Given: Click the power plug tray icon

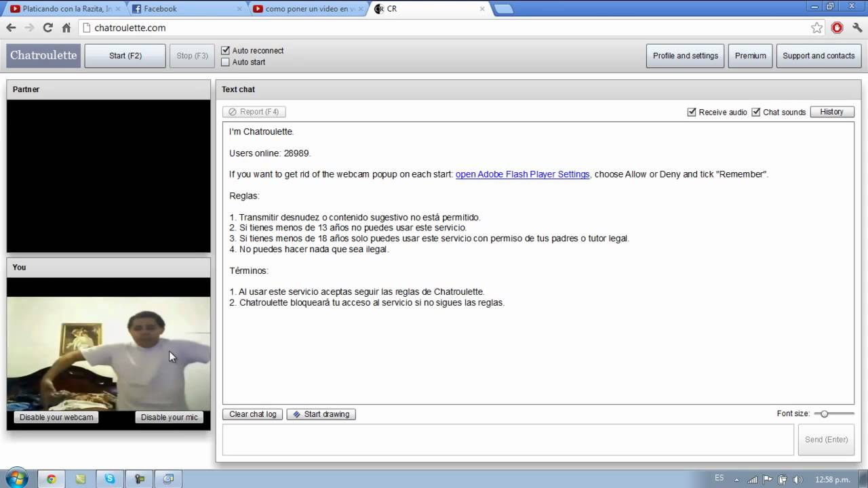Looking at the screenshot, I should tap(783, 479).
